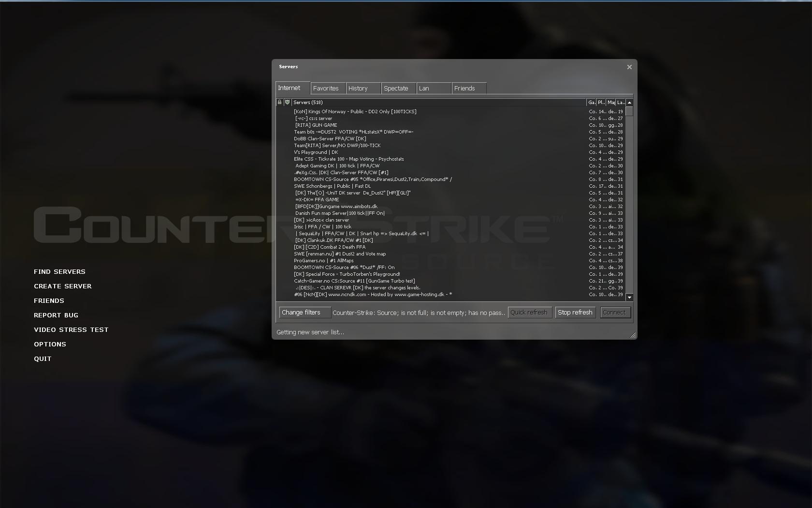Select the "V's Playground | DK" server
812x508 pixels.
tap(450, 152)
